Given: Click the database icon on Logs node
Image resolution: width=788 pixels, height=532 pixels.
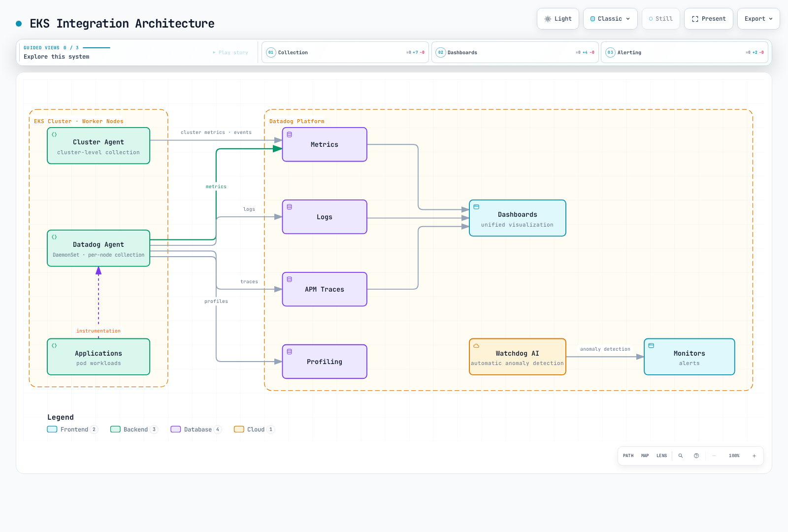Looking at the screenshot, I should (290, 207).
